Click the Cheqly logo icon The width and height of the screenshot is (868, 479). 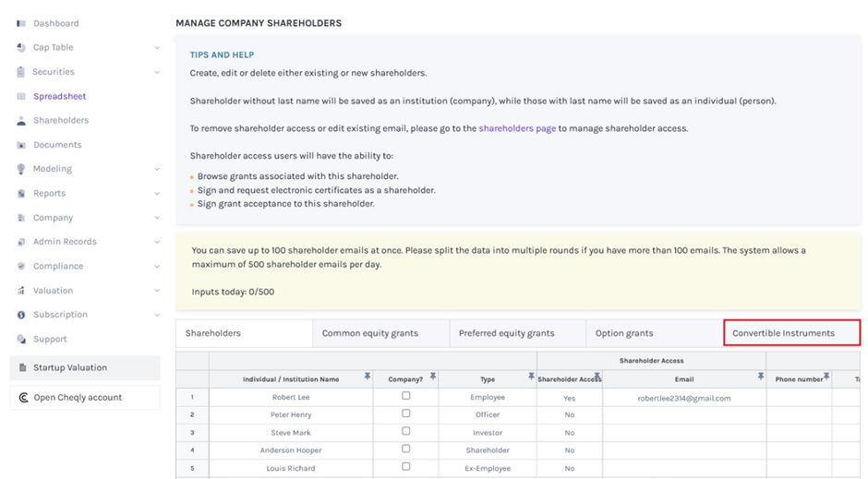click(x=23, y=398)
